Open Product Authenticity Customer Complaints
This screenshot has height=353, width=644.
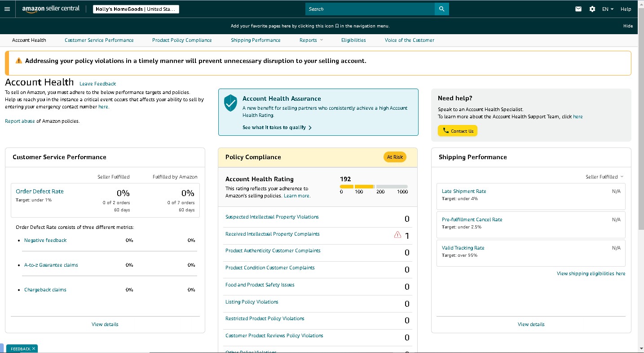pyautogui.click(x=273, y=250)
